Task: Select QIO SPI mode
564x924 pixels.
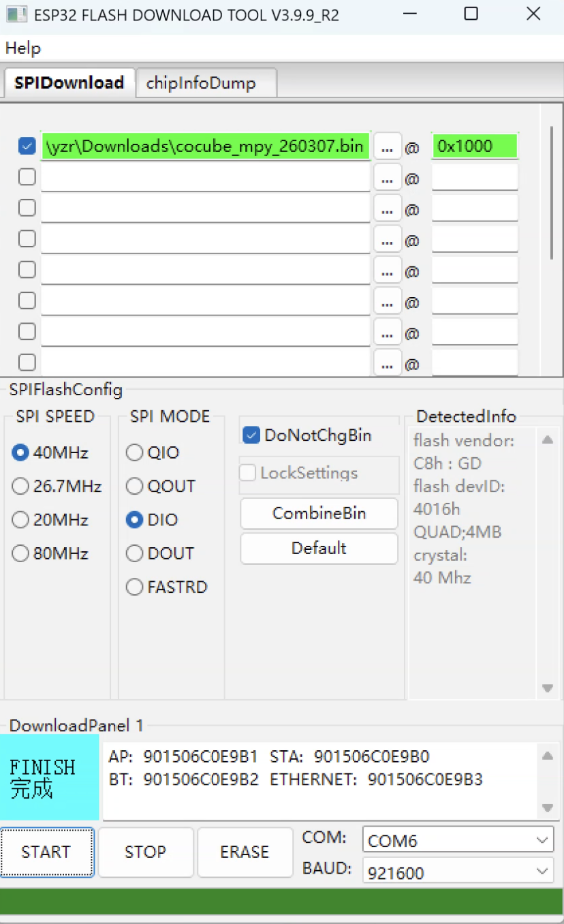Action: tap(135, 452)
